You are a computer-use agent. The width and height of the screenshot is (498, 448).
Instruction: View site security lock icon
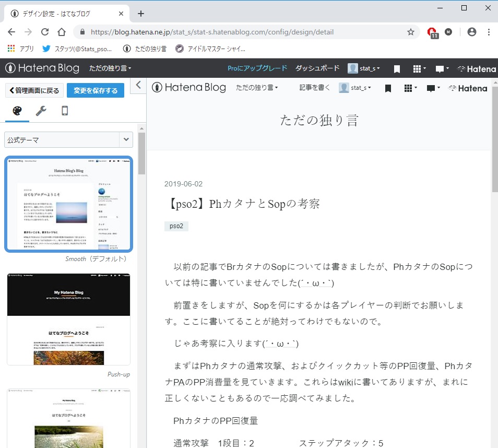[x=82, y=32]
